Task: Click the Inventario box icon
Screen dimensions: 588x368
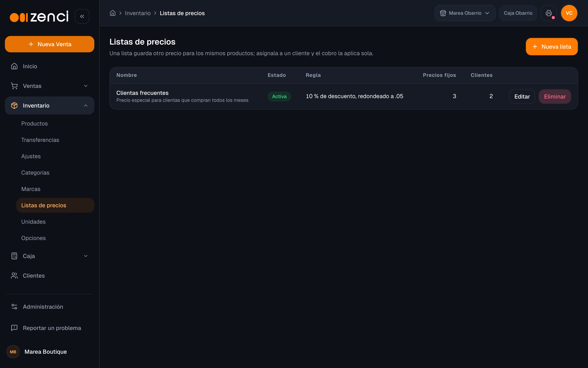Action: pos(14,106)
